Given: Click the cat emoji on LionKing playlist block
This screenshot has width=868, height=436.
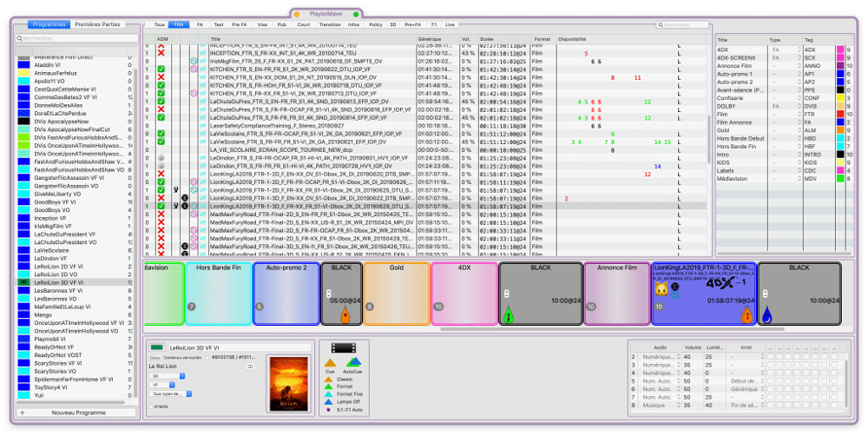Looking at the screenshot, I should tap(661, 289).
